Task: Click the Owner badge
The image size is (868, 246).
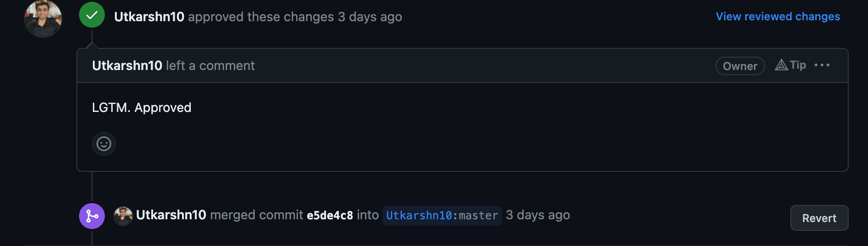Action: click(740, 66)
